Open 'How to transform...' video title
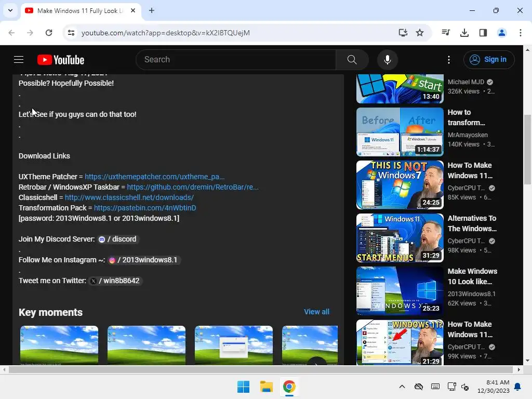 [x=466, y=117]
